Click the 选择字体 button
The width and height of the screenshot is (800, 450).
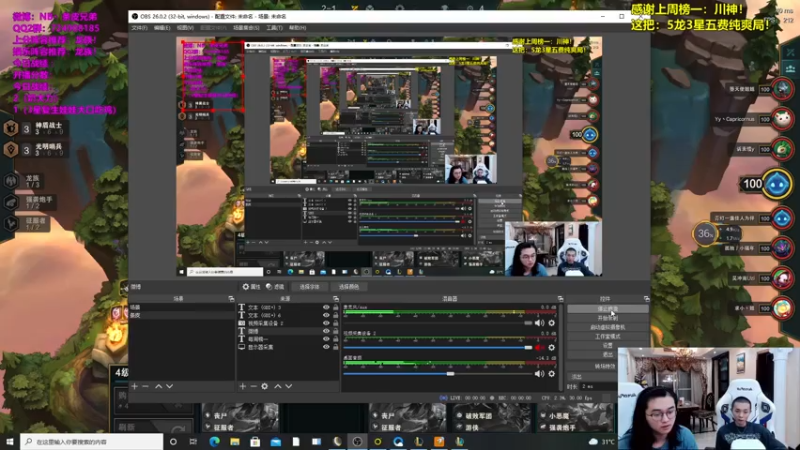pos(309,287)
